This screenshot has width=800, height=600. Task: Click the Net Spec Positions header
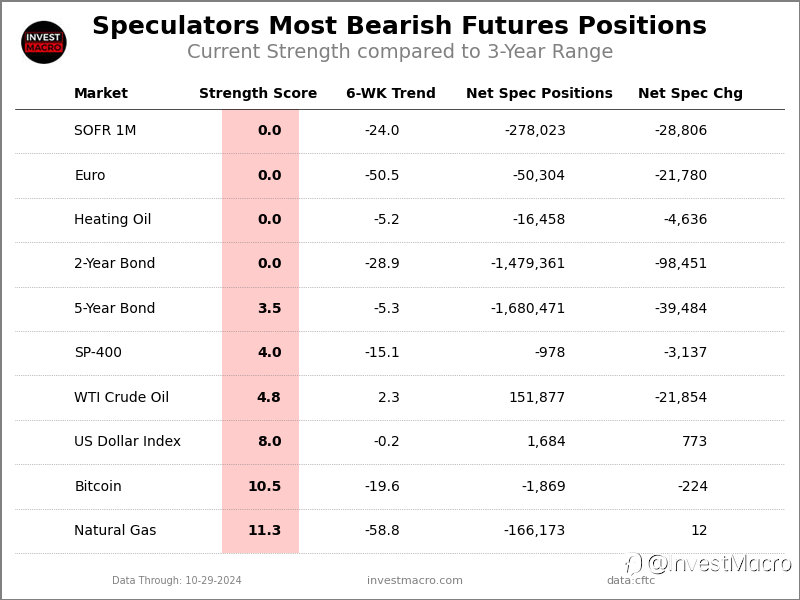[539, 94]
